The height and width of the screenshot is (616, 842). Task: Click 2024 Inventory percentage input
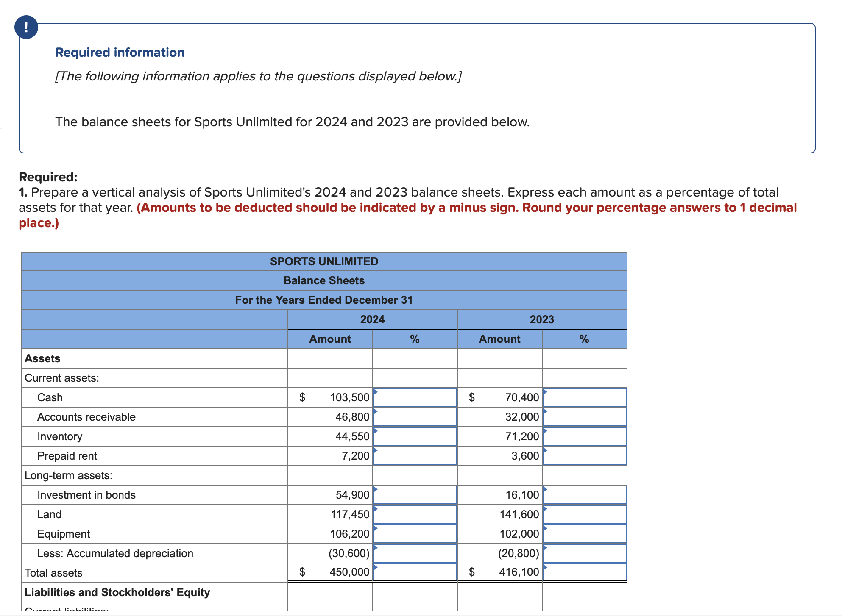(415, 436)
